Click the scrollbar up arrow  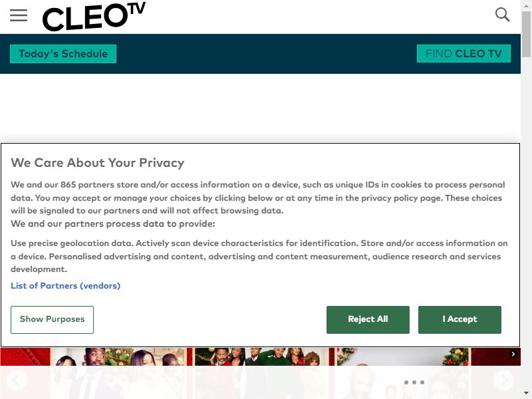tap(526, 5)
